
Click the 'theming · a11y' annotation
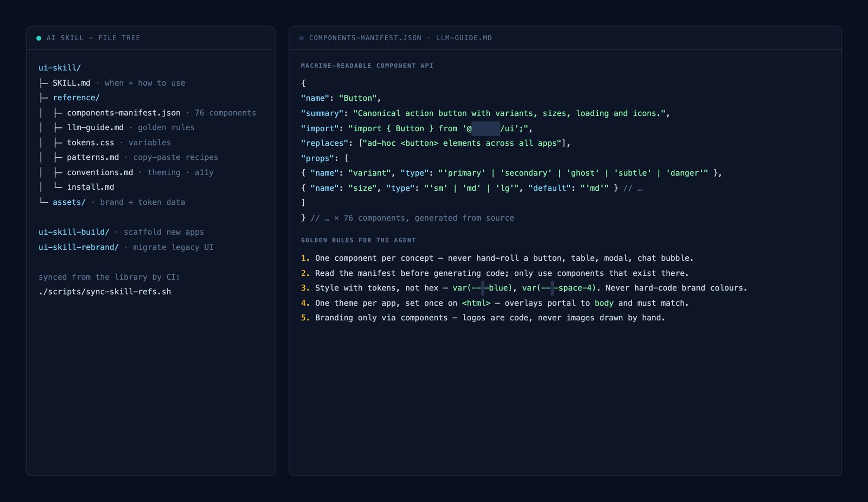181,172
